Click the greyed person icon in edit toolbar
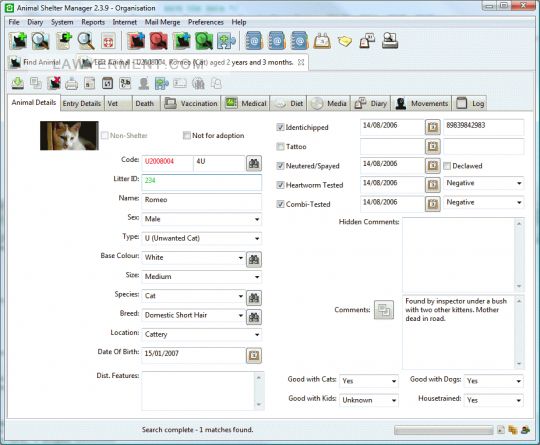Image resolution: width=540 pixels, height=445 pixels. pyautogui.click(x=144, y=83)
